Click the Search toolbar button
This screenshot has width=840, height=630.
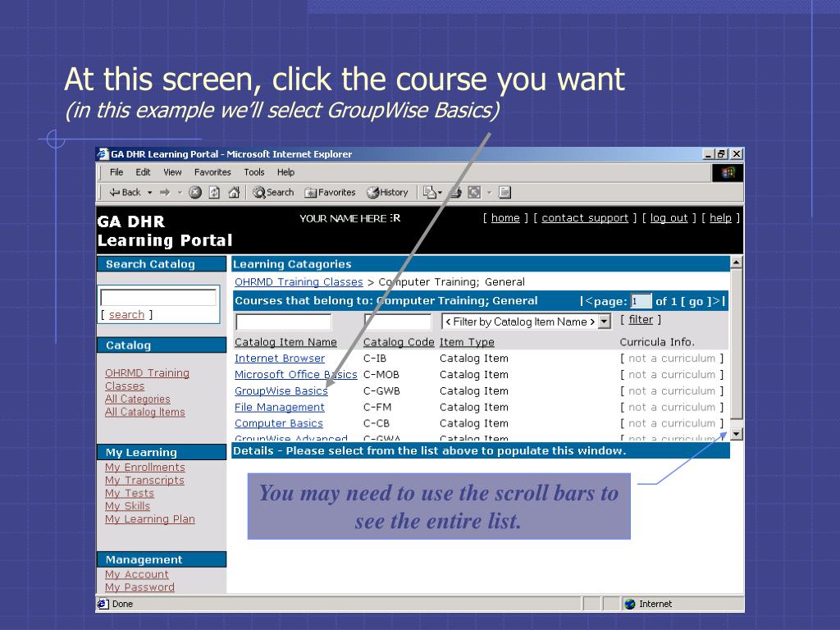coord(273,192)
